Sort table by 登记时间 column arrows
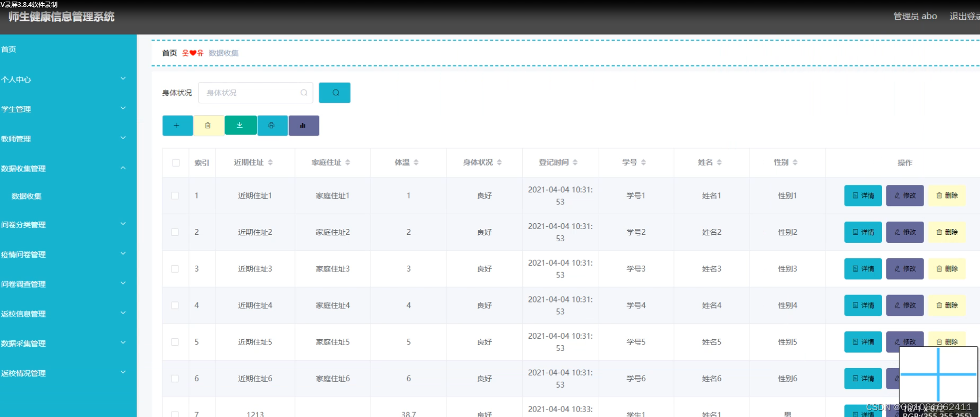 (575, 162)
